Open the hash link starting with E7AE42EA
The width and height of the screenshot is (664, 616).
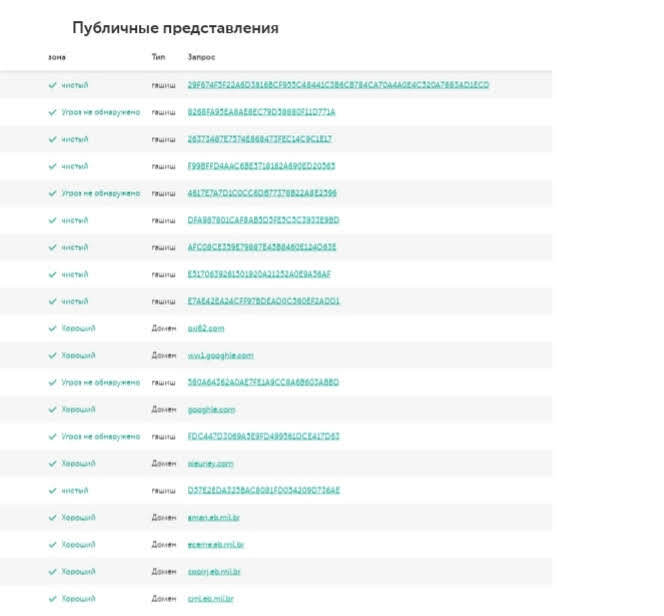tap(264, 301)
